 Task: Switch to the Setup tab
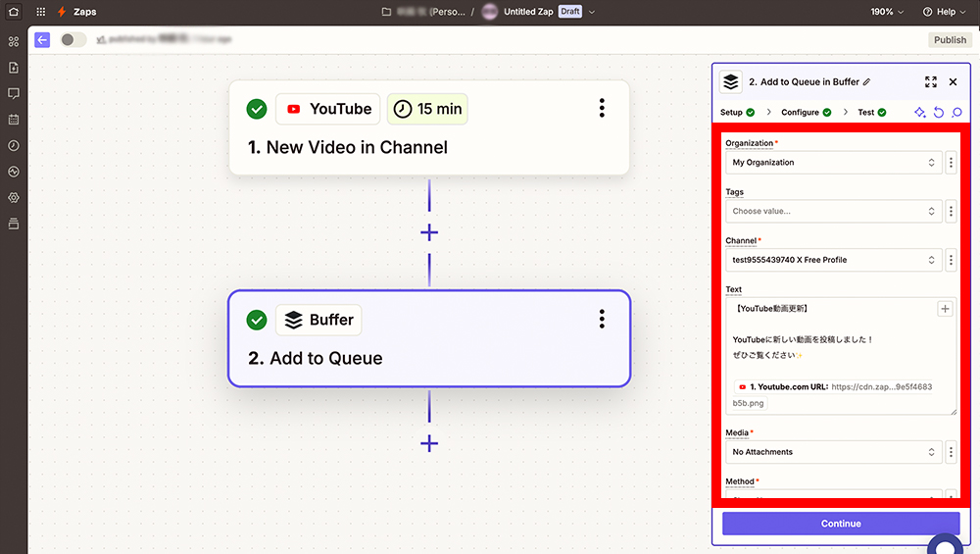738,113
